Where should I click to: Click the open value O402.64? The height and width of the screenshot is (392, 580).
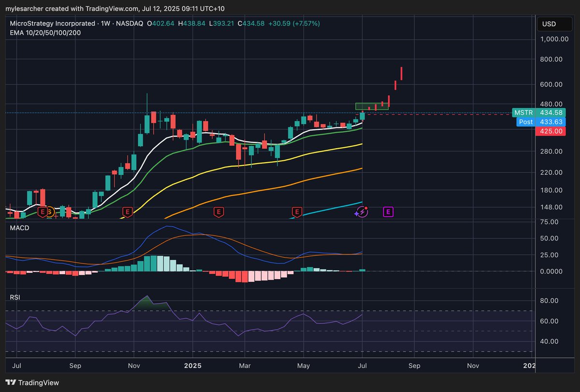161,23
